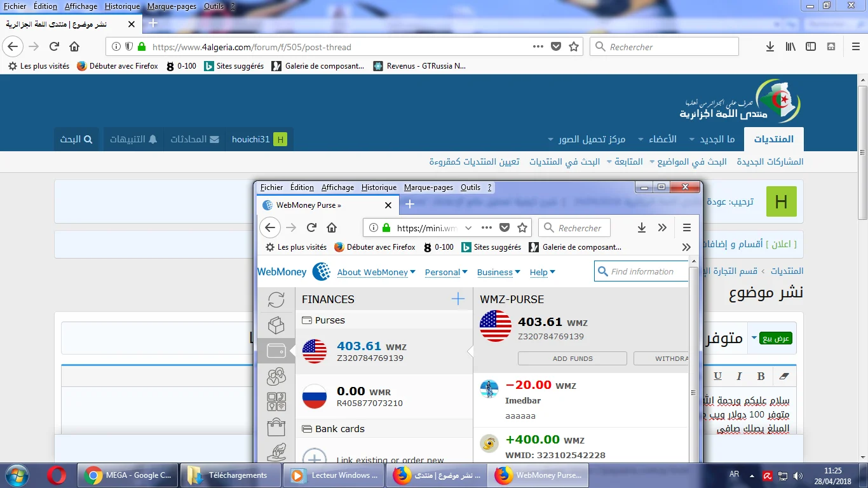Open the wallet icon in WebMoney sidebar
The image size is (868, 488).
click(276, 351)
